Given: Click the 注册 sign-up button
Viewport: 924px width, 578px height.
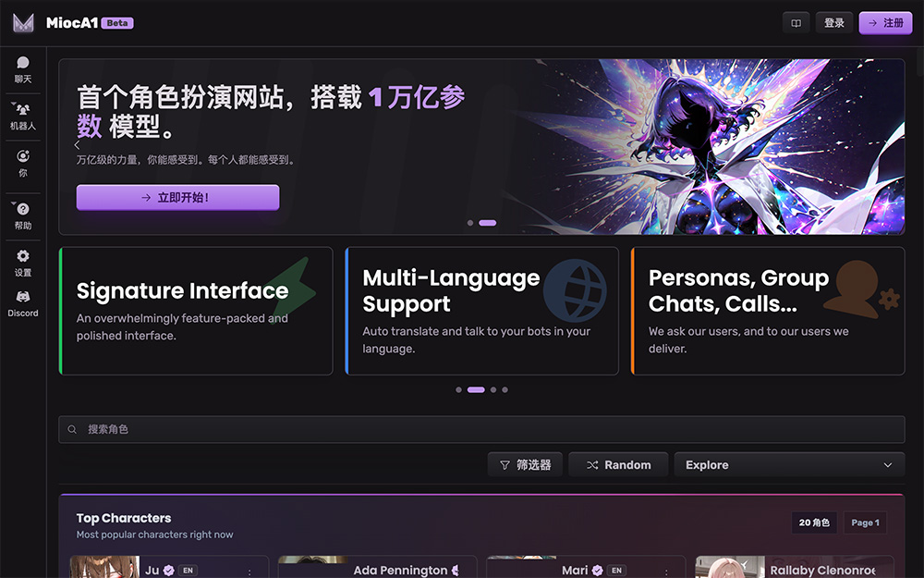Looking at the screenshot, I should coord(885,23).
